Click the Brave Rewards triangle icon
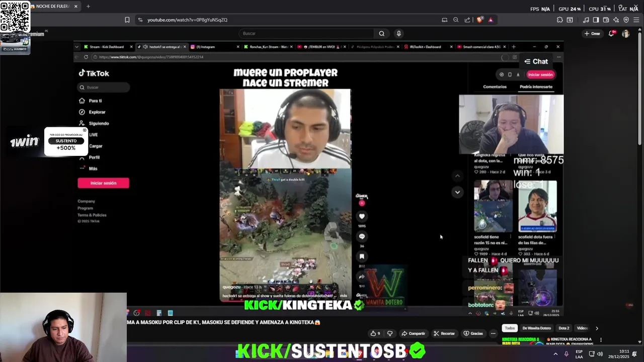644x362 pixels. [491, 20]
